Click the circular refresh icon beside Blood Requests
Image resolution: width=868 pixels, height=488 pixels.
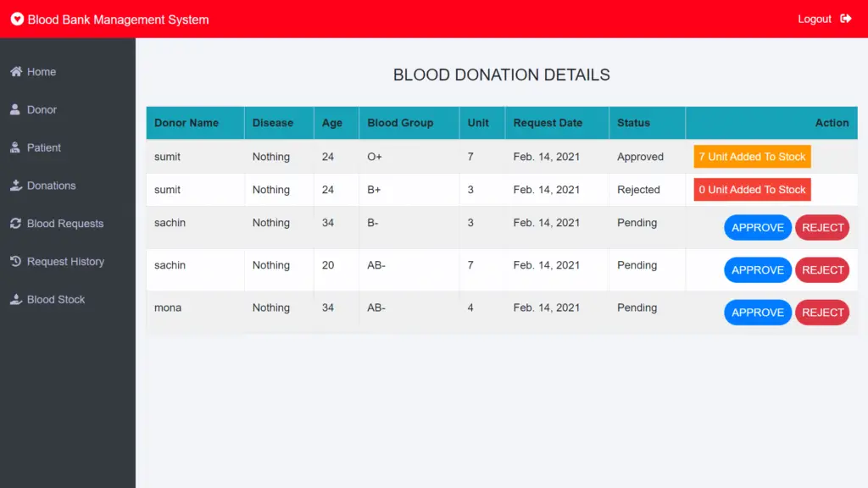point(14,224)
